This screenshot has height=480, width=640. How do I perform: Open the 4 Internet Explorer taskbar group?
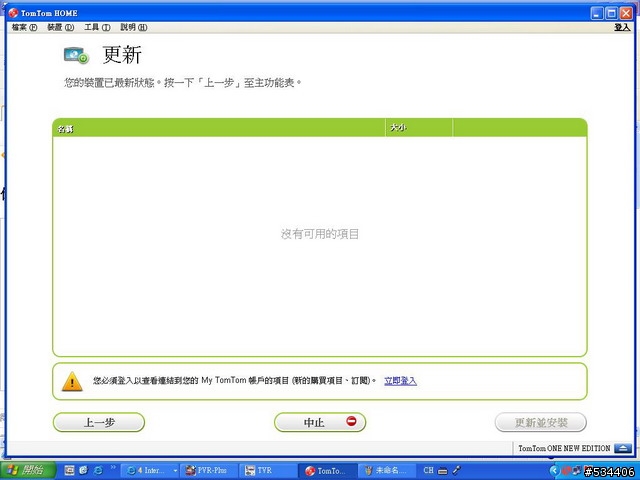pos(150,471)
